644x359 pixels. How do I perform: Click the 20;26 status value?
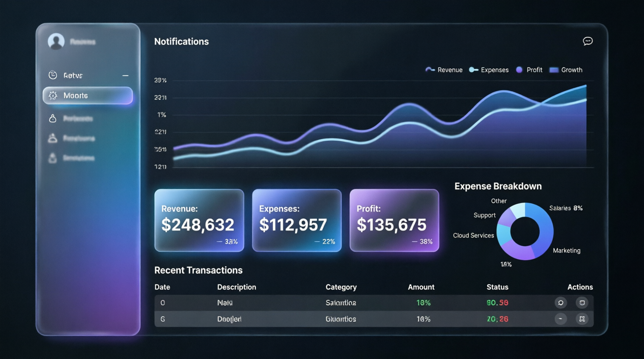click(x=497, y=319)
